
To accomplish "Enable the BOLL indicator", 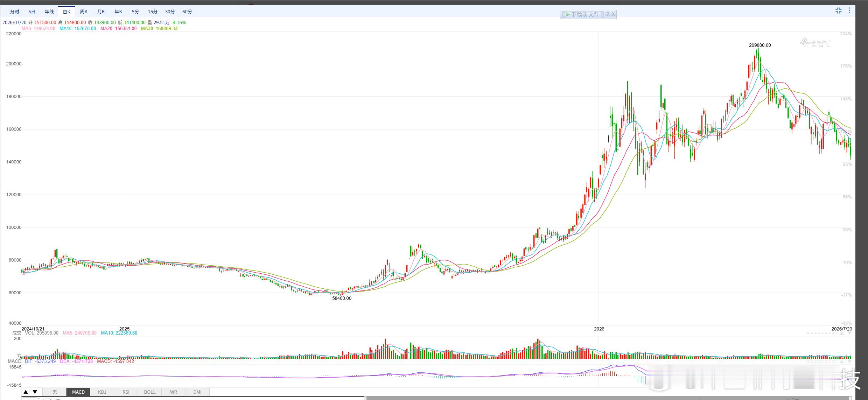I will [150, 392].
